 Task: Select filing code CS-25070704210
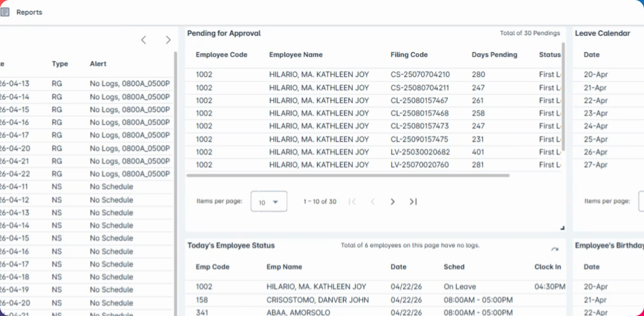point(420,75)
